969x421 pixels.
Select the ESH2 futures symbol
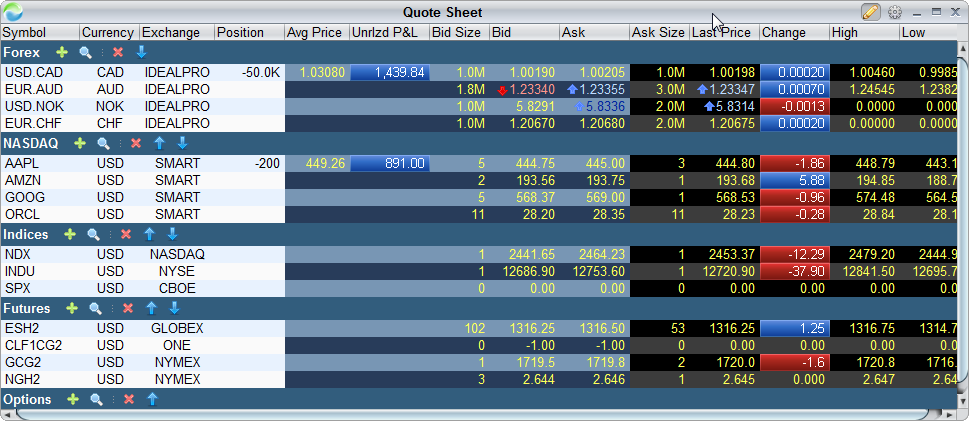point(22,328)
